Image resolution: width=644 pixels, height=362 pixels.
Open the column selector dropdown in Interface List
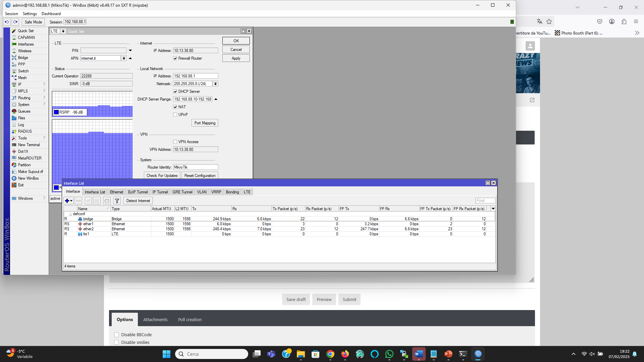coord(493,209)
